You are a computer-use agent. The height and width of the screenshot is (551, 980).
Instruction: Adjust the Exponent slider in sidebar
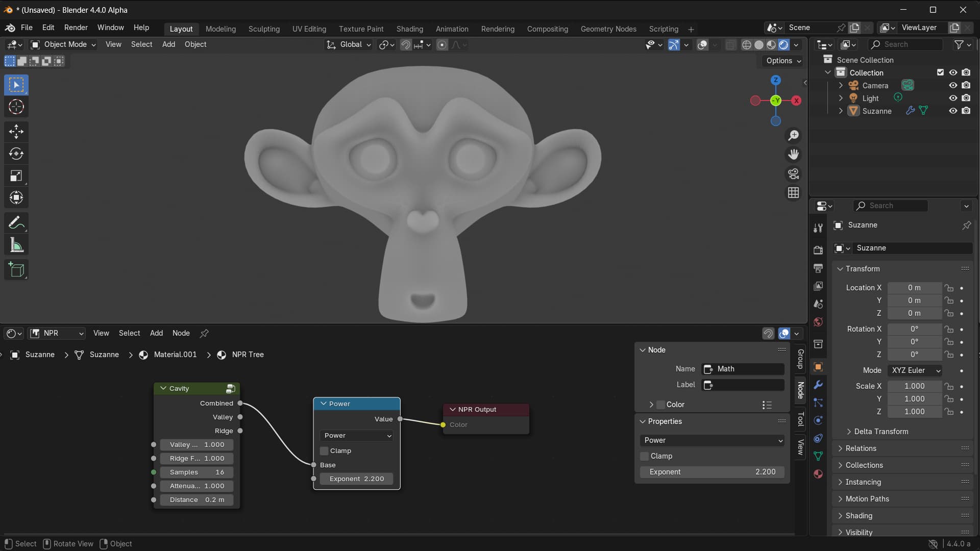712,472
